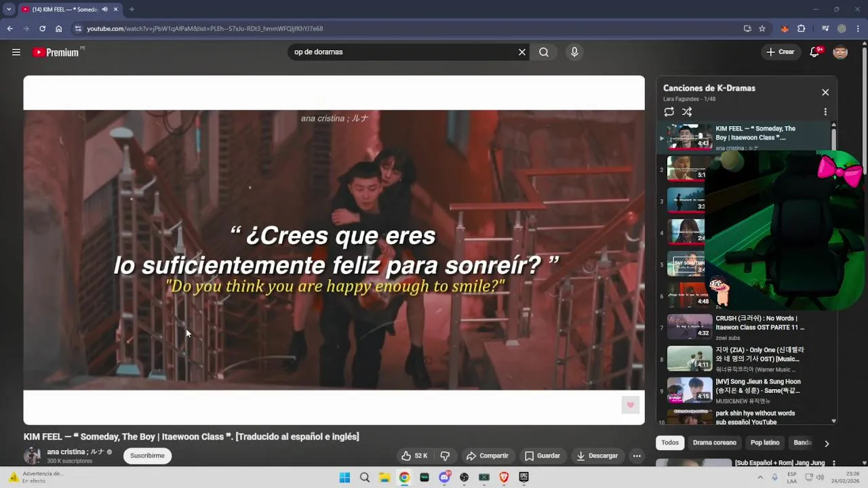Toggle playlist shuffle

pos(687,112)
